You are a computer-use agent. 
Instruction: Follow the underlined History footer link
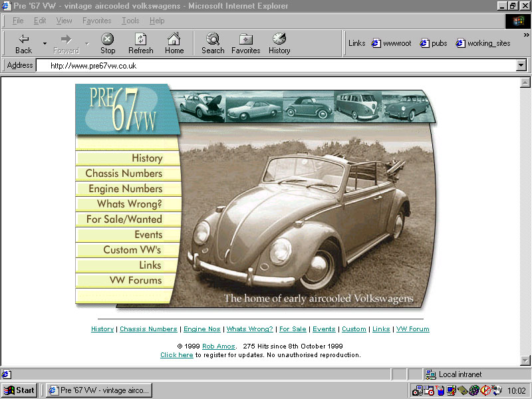pos(102,329)
